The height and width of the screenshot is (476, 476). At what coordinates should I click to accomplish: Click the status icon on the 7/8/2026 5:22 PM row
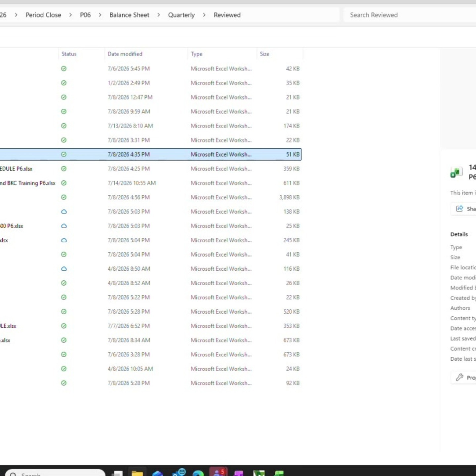(x=64, y=297)
